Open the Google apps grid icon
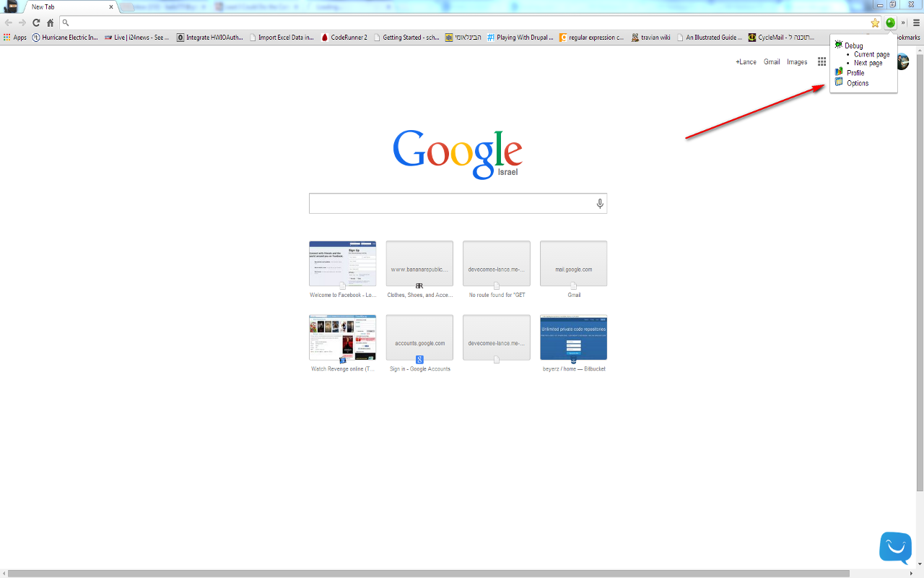The image size is (924, 578). (x=821, y=62)
